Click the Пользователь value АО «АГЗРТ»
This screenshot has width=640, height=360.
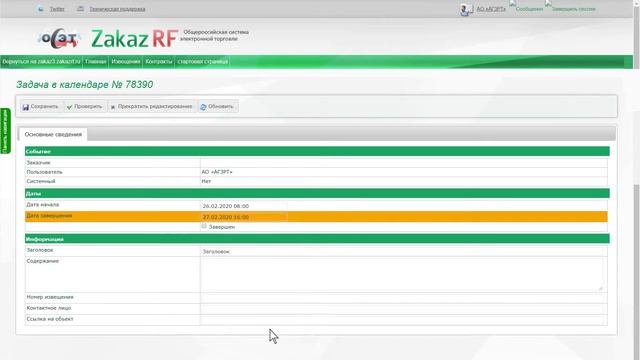click(217, 172)
